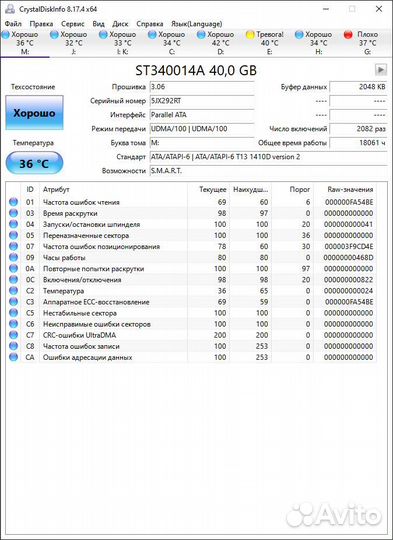This screenshot has width=393, height=540.
Task: Select the Тревога disk E: tab
Action: pos(269,43)
